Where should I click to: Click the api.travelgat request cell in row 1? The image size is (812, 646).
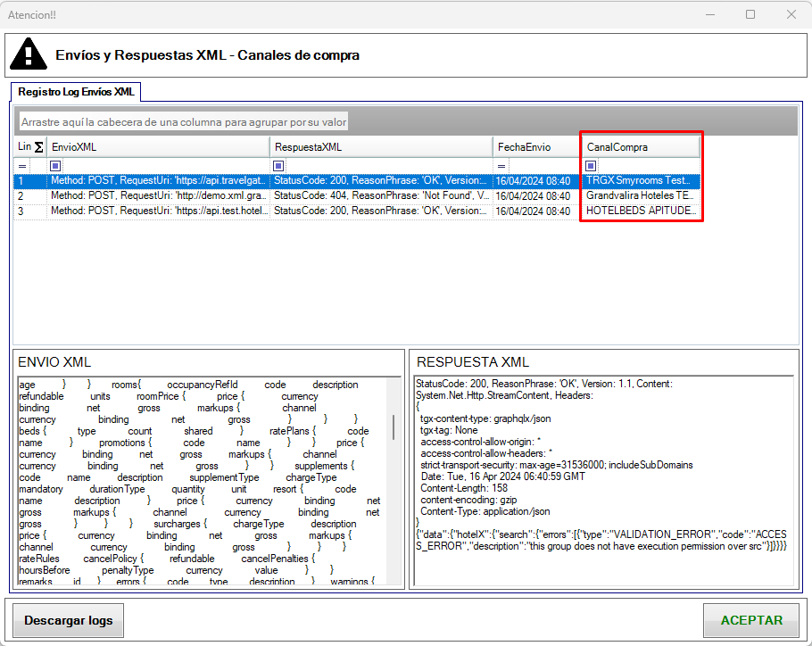[x=159, y=180]
